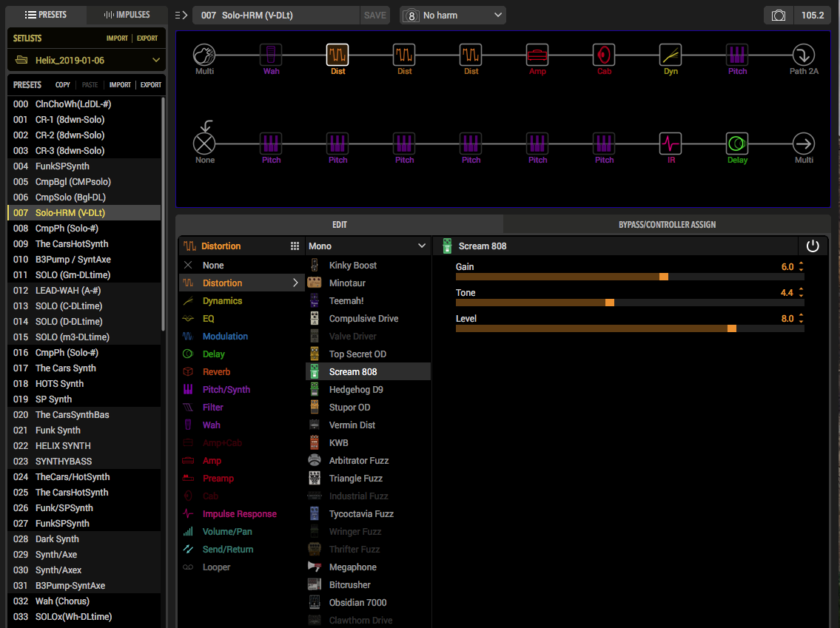Increment the Gain value stepper
This screenshot has width=840, height=628.
(801, 263)
